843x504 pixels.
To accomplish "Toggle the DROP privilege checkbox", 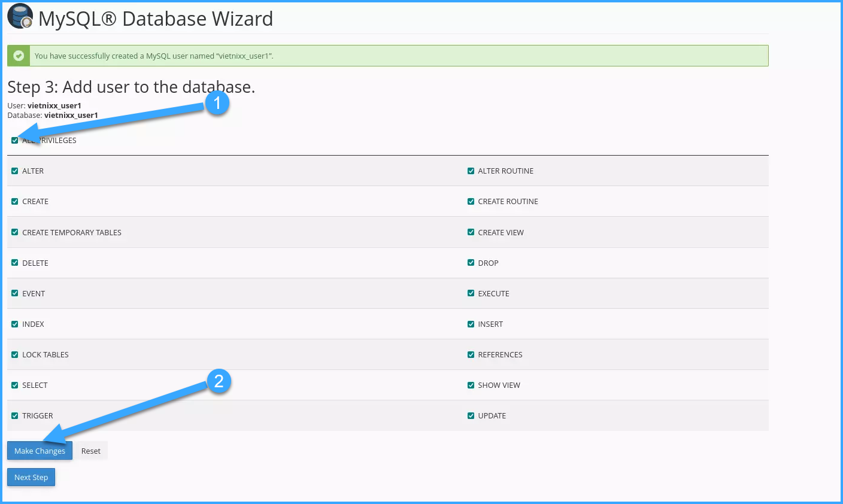I will click(471, 263).
